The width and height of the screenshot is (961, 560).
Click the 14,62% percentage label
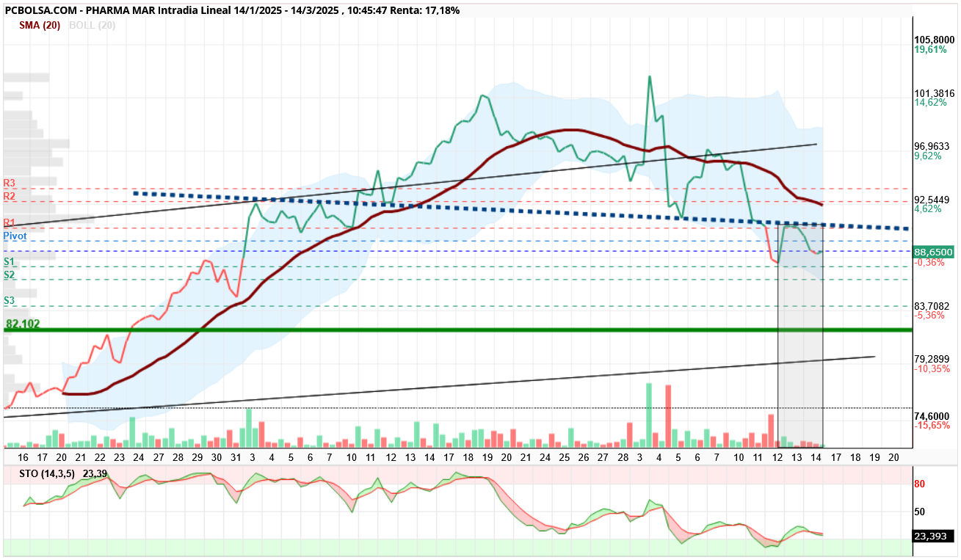[929, 103]
